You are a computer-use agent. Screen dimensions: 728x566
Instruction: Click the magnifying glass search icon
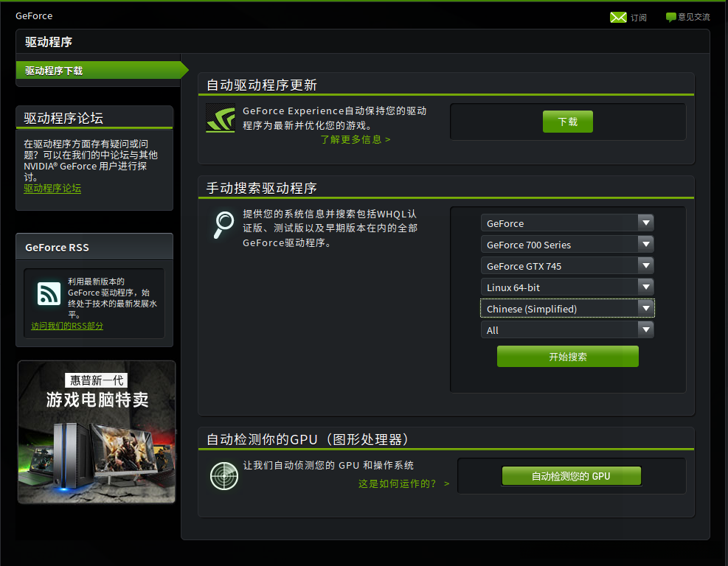[223, 225]
